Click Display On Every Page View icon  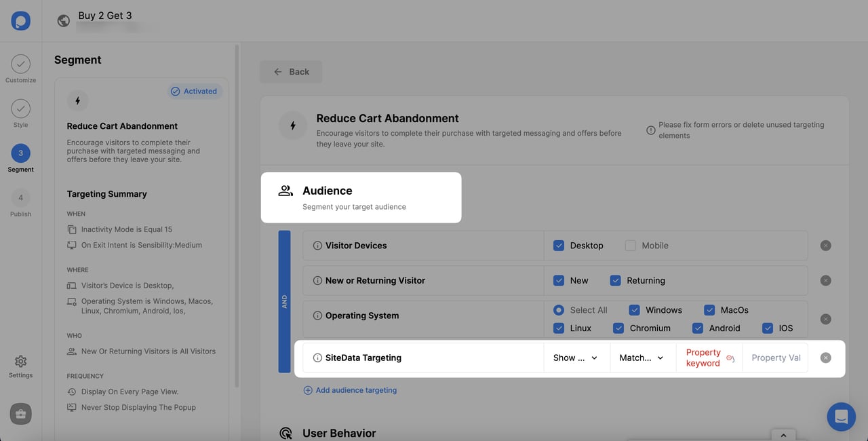click(x=72, y=391)
